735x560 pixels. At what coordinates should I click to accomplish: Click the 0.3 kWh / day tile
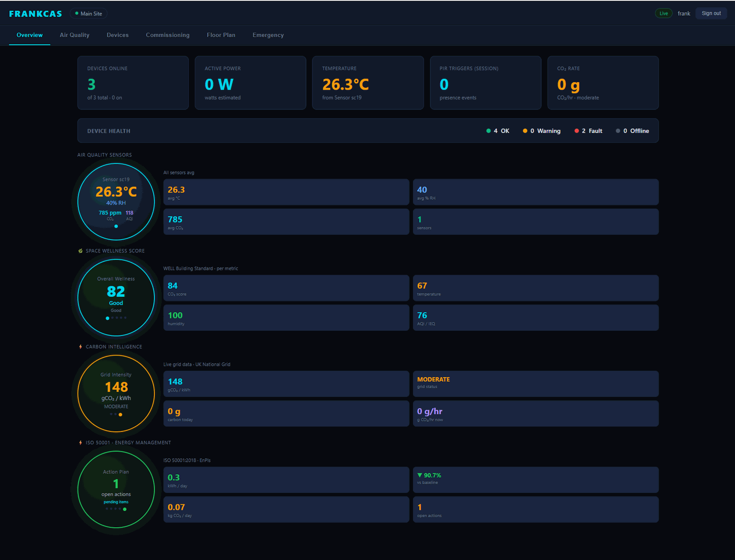(x=286, y=480)
